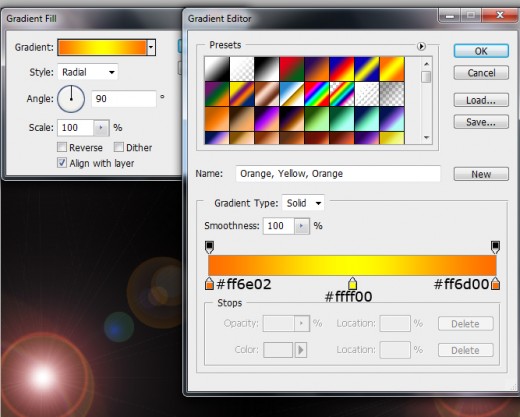Open the Gradient picker dropdown arrow

(151, 47)
